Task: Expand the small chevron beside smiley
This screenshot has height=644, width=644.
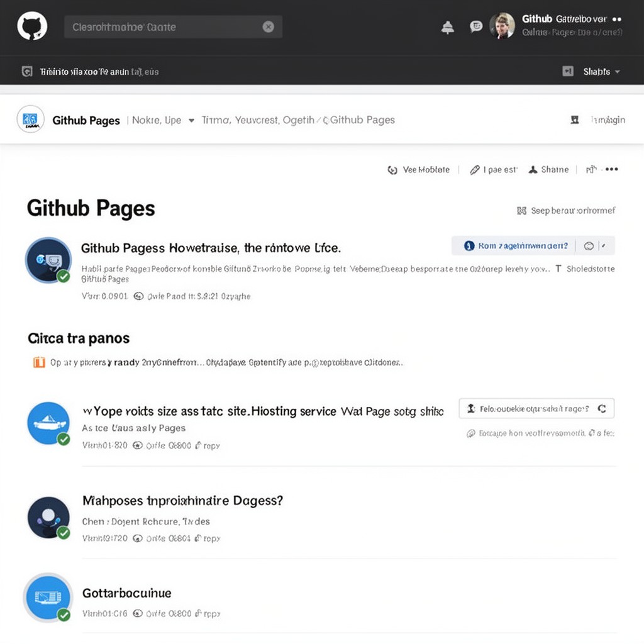Action: [603, 246]
